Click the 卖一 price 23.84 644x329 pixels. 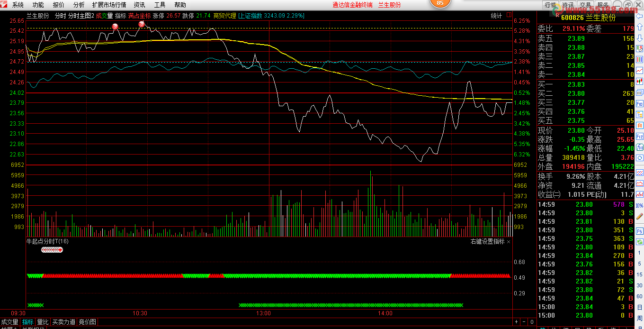point(576,74)
